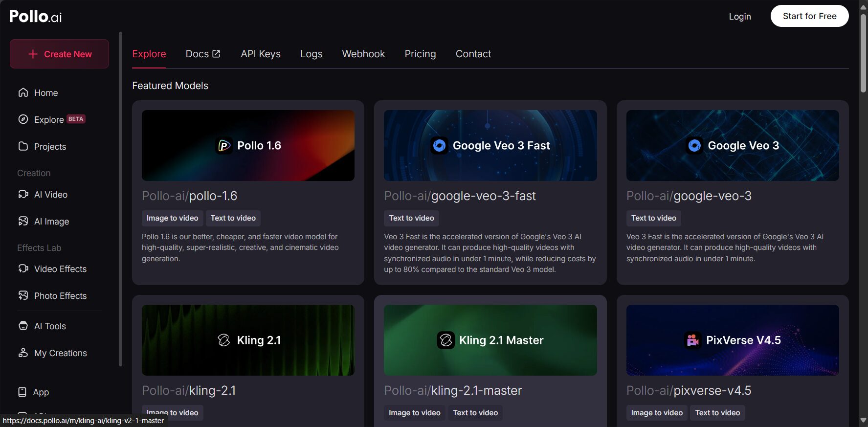This screenshot has height=427, width=868.
Task: Click the AI Image icon
Action: [x=23, y=221]
